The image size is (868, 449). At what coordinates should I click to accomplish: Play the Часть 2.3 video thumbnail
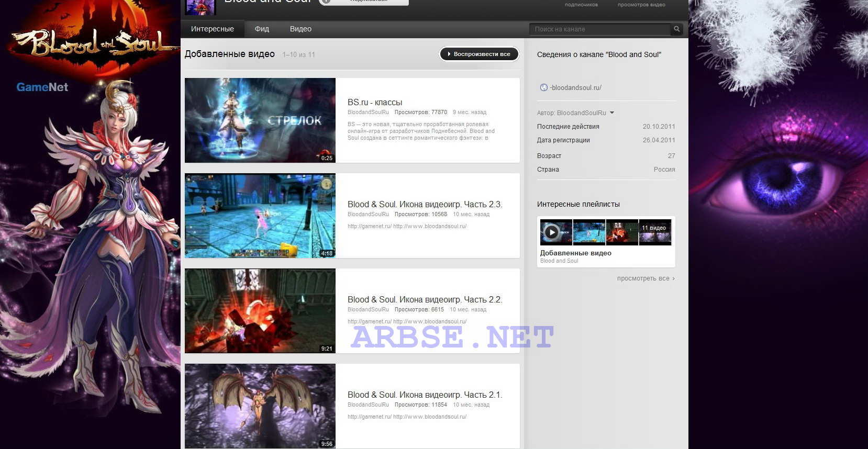(x=260, y=216)
